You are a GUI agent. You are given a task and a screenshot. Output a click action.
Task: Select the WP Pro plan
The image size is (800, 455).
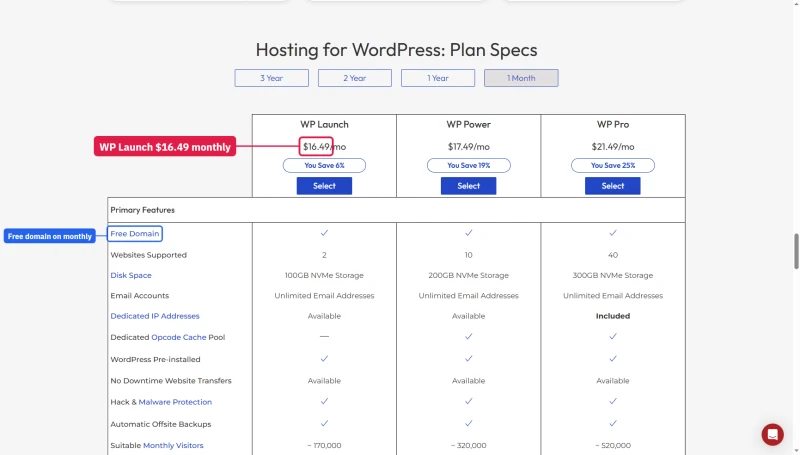613,186
